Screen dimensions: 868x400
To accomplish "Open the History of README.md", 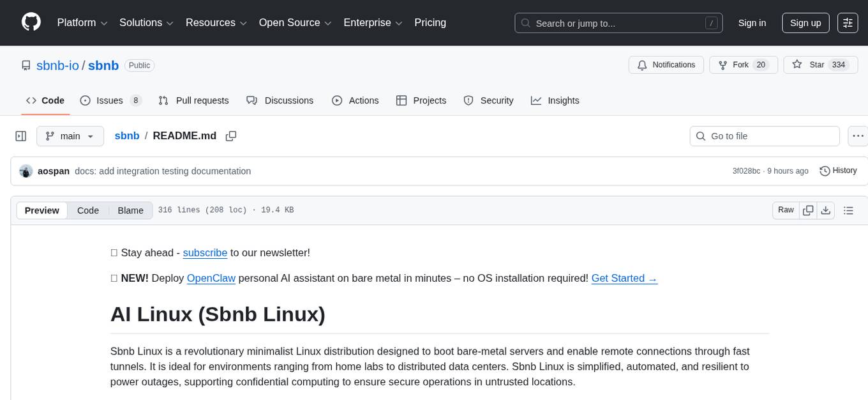I will coord(838,171).
